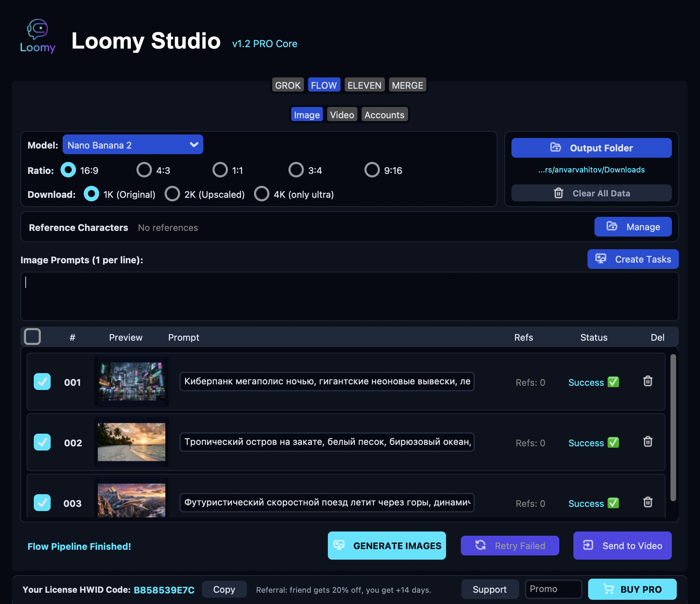The height and width of the screenshot is (604, 700).
Task: Click the 'Flow Pipeline Finished!' status text
Action: [x=79, y=546]
